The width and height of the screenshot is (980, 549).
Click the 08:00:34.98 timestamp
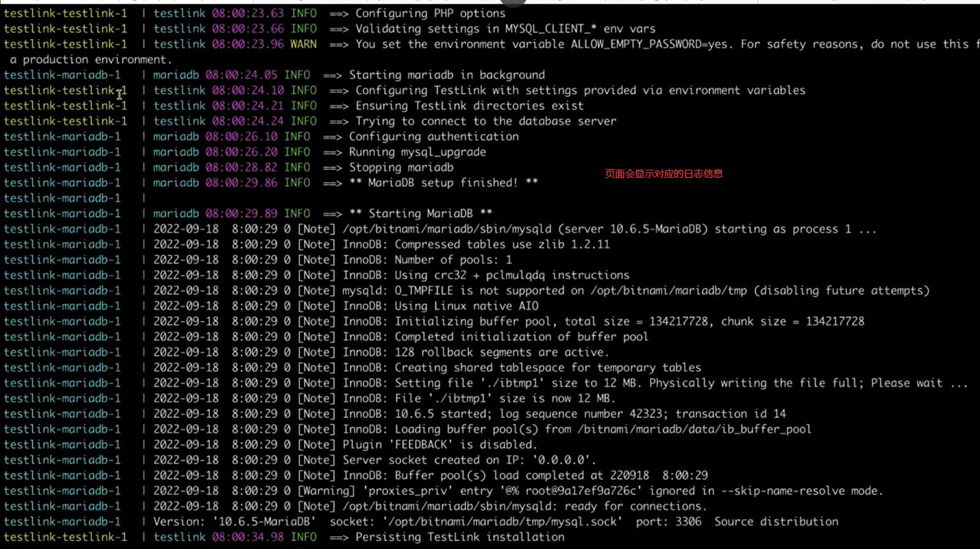[x=248, y=537]
